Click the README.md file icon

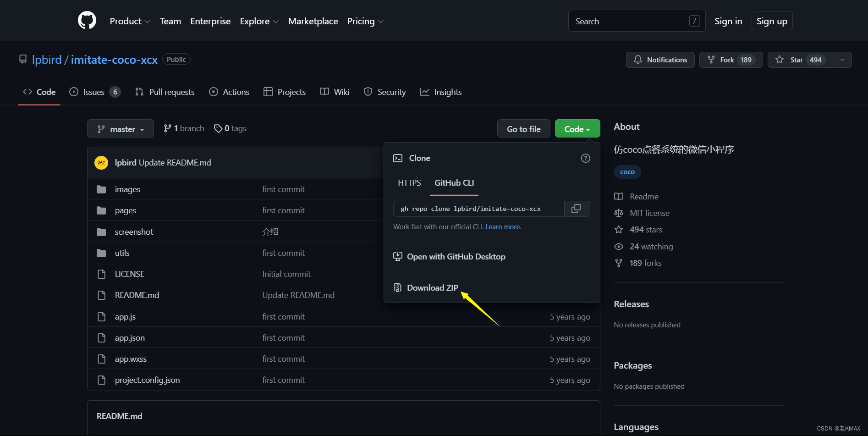102,295
